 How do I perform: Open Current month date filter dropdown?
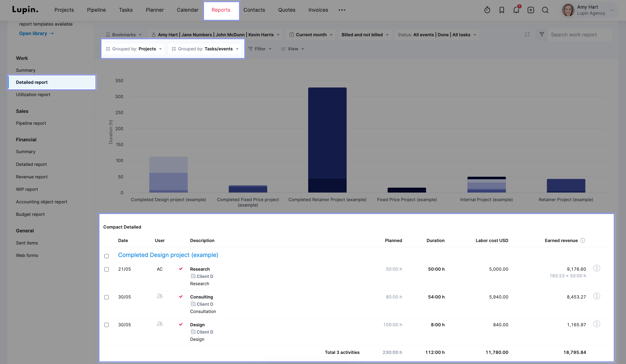point(311,35)
